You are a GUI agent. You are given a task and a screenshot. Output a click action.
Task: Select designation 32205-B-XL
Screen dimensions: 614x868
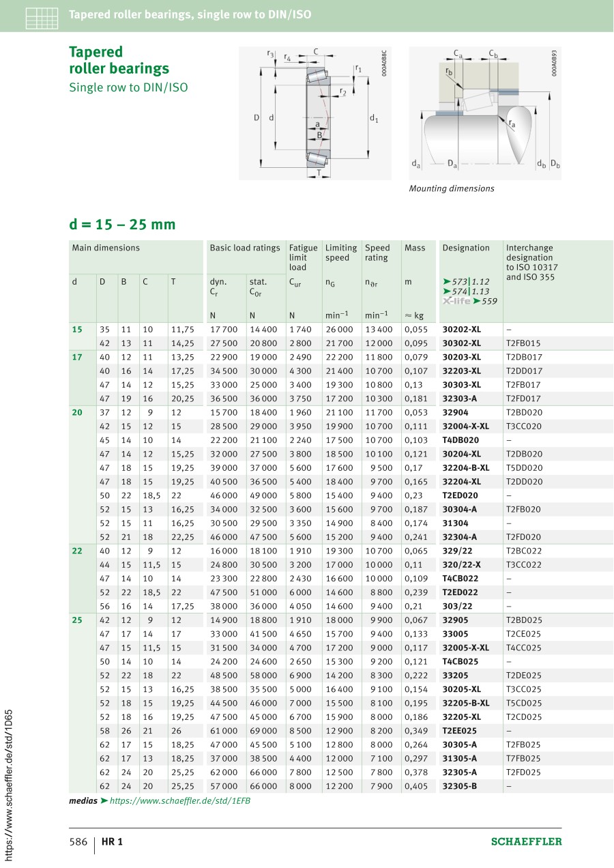click(466, 704)
